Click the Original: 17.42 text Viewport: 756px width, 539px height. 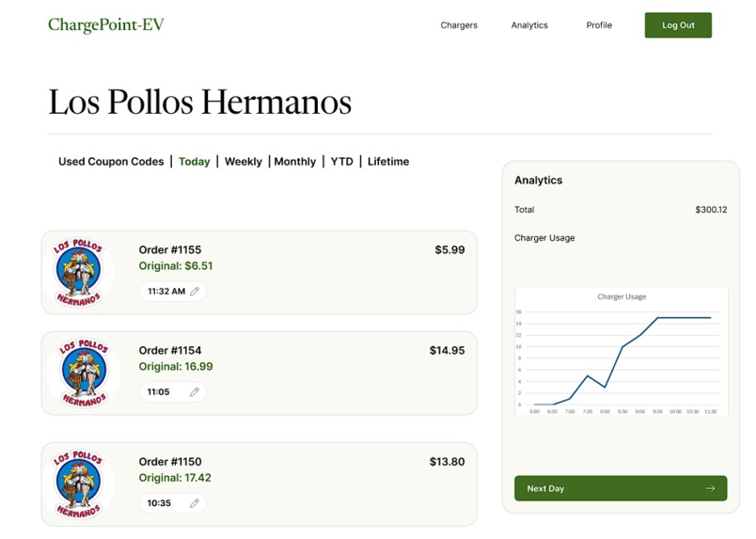[x=175, y=478]
